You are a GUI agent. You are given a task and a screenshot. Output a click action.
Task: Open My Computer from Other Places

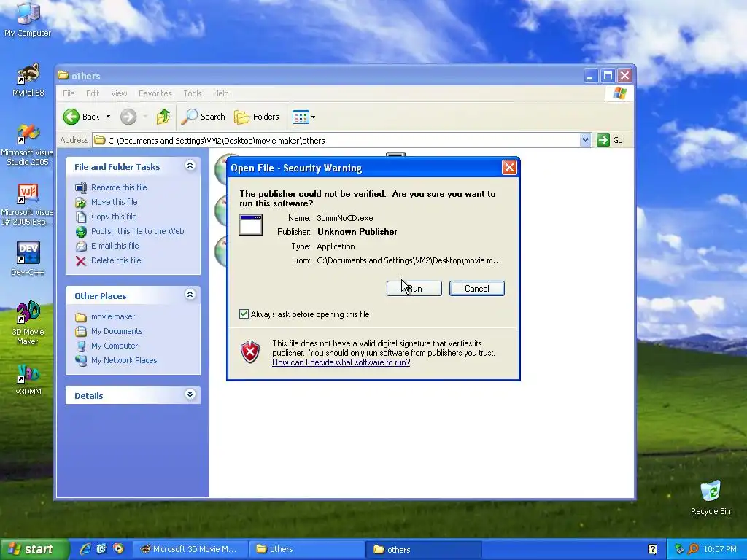pyautogui.click(x=115, y=346)
